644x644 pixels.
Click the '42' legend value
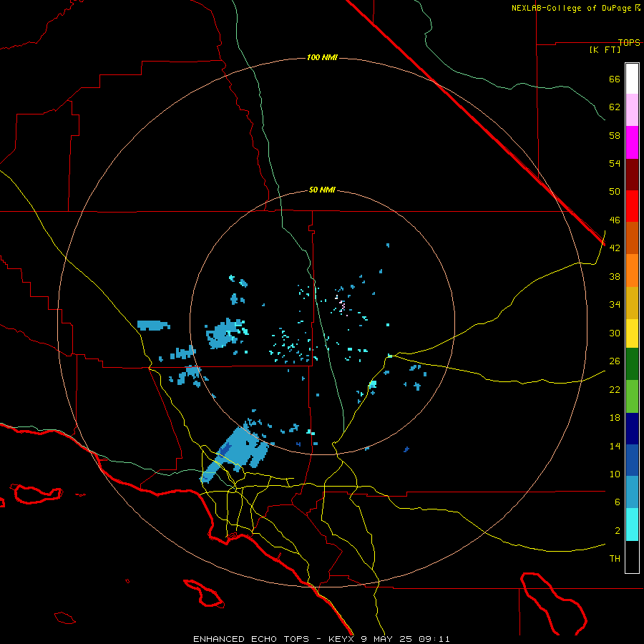pos(615,248)
